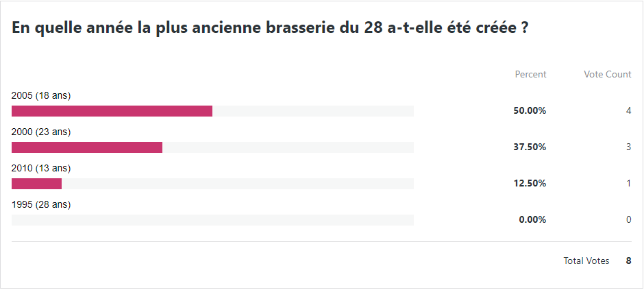644x290 pixels.
Task: Click the short progress bar for 2010
Action: pos(37,184)
